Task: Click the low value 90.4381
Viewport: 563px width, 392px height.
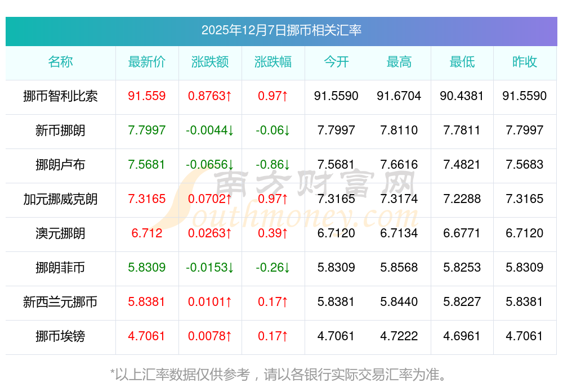Action: tap(462, 96)
